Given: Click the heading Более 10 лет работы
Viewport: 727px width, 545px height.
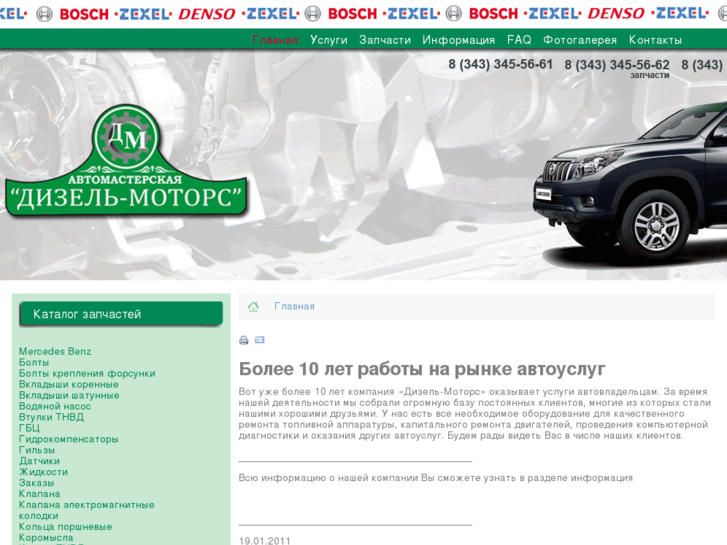Looking at the screenshot, I should tap(422, 369).
